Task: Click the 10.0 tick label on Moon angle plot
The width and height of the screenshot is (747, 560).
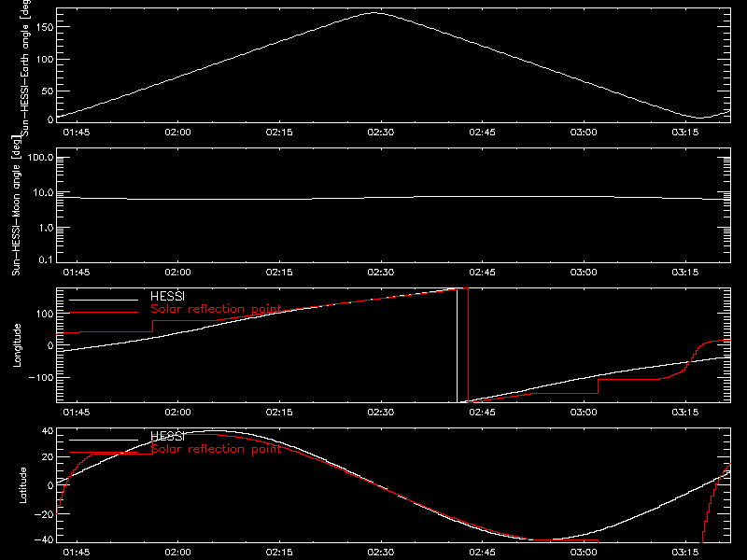Action: [43, 193]
